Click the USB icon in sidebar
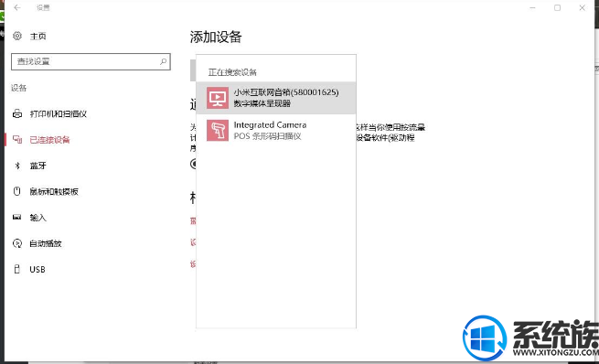The width and height of the screenshot is (599, 364). [x=17, y=269]
